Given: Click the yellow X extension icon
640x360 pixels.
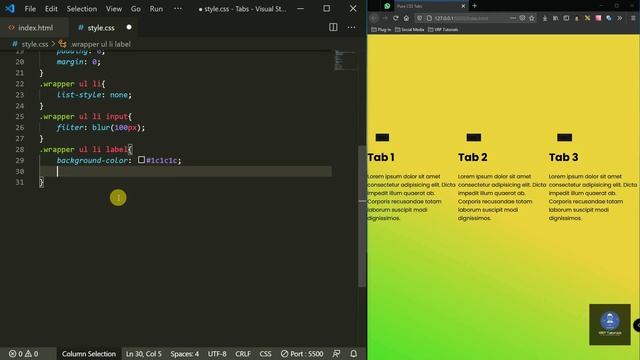Looking at the screenshot, I should pyautogui.click(x=587, y=18).
